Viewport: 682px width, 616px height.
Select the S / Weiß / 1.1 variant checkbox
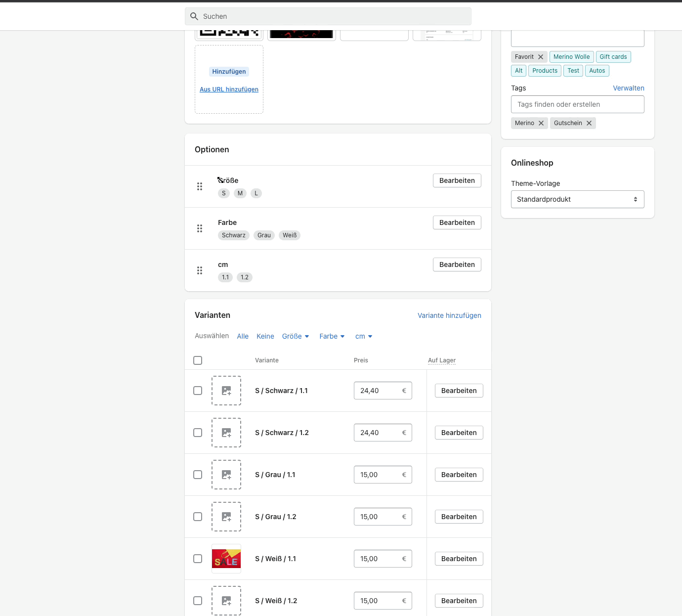198,559
